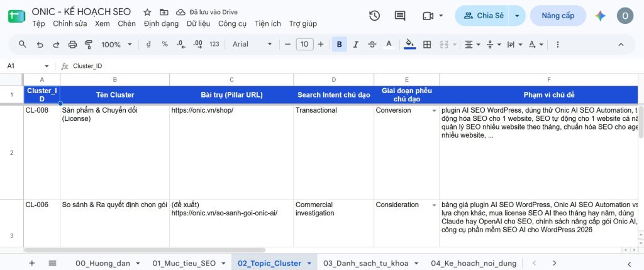The image size is (644, 270).
Task: Format as percent
Action: 165,44
